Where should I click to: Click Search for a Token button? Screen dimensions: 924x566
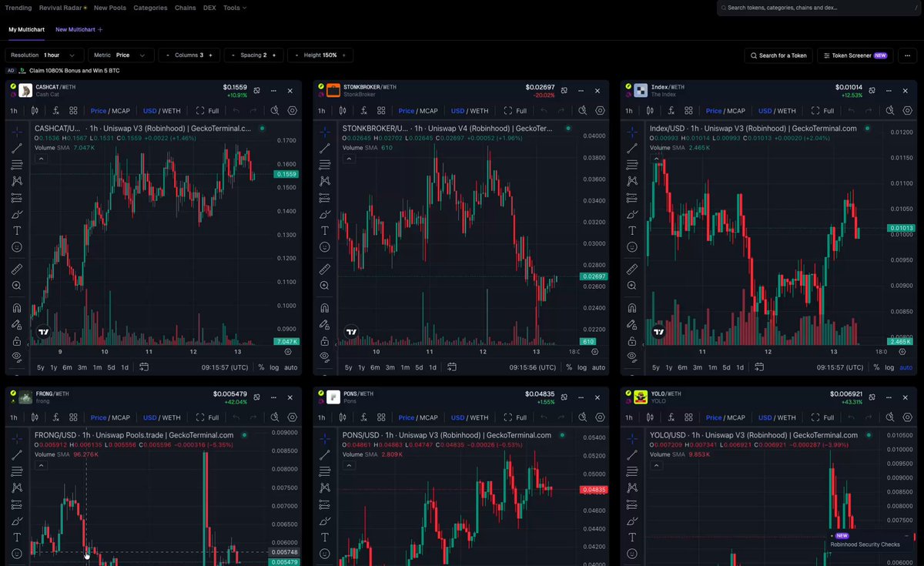pos(778,55)
